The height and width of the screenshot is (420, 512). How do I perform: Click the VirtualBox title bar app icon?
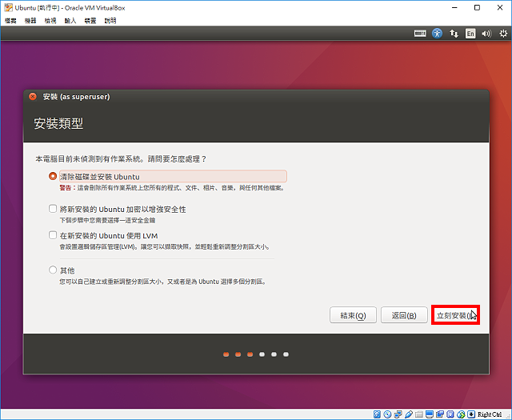coord(9,7)
